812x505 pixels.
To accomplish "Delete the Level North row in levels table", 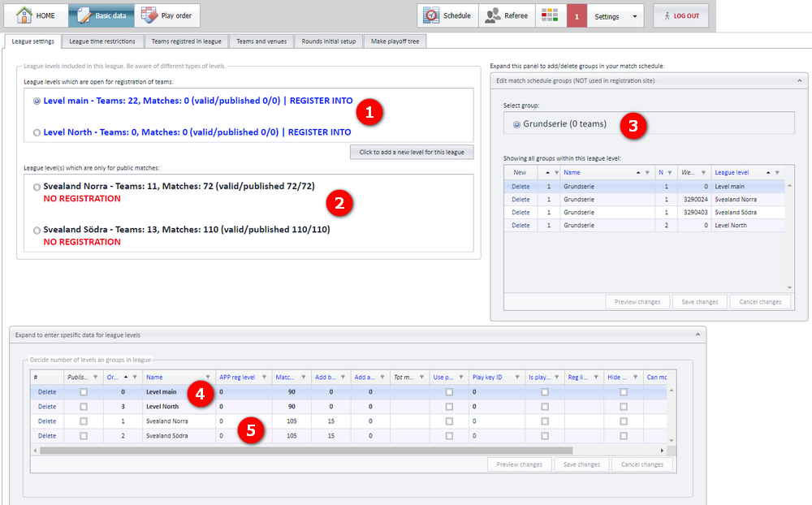I will (46, 407).
